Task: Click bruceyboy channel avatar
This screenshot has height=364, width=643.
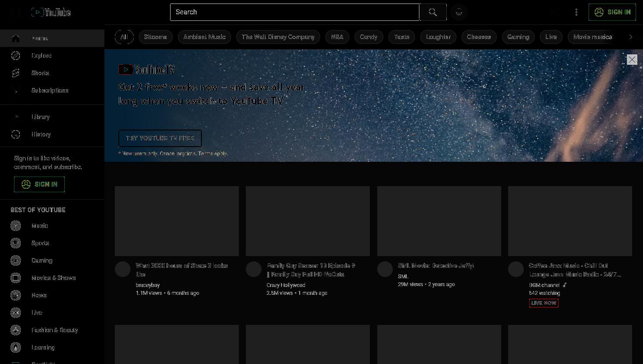Action: [123, 269]
